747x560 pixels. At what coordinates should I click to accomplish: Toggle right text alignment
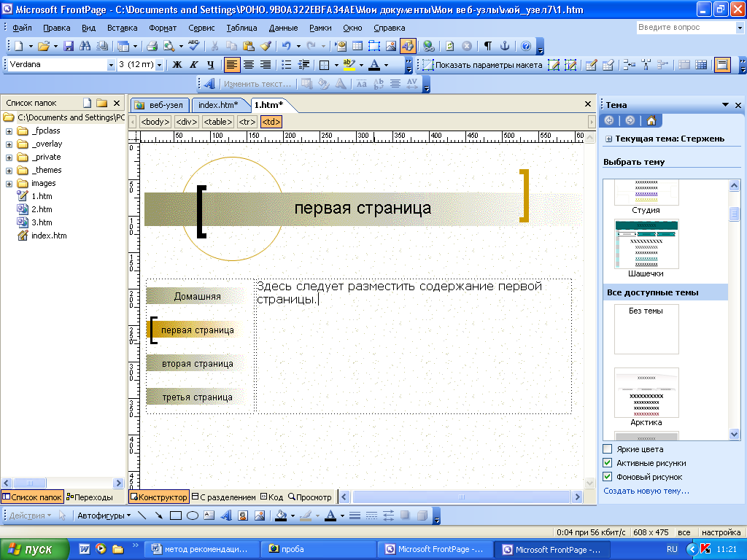point(266,64)
